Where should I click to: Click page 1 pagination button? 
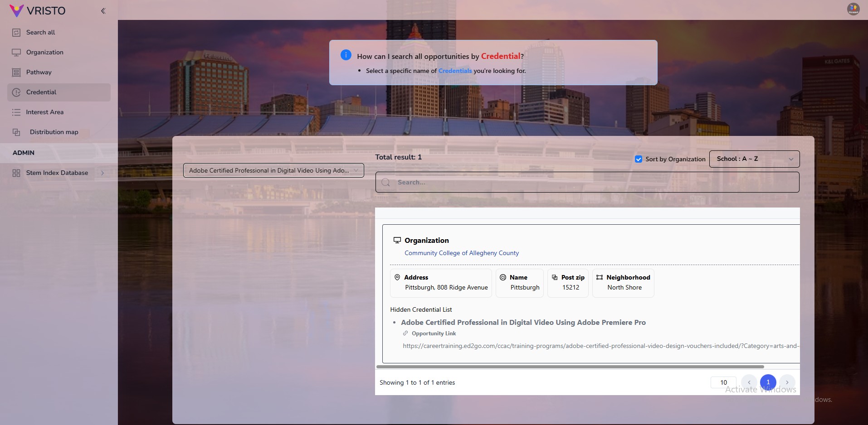768,382
